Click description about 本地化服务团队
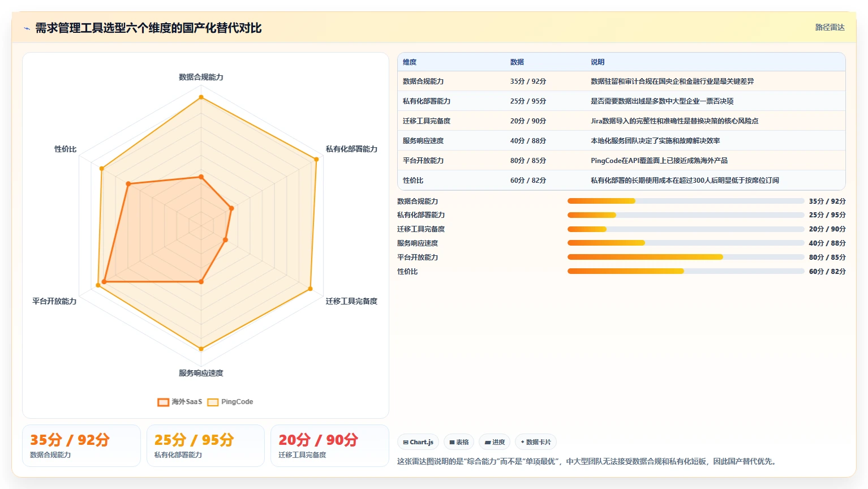The width and height of the screenshot is (868, 489). pyautogui.click(x=655, y=141)
